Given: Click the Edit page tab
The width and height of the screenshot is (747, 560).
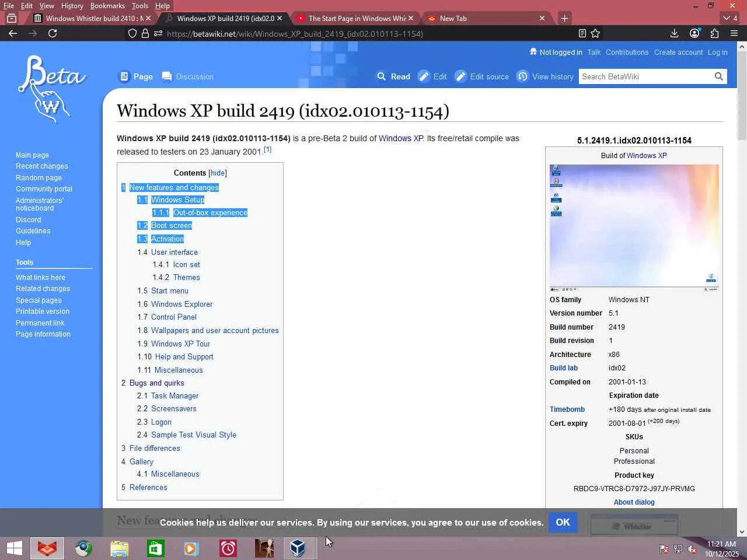Looking at the screenshot, I should 433,76.
